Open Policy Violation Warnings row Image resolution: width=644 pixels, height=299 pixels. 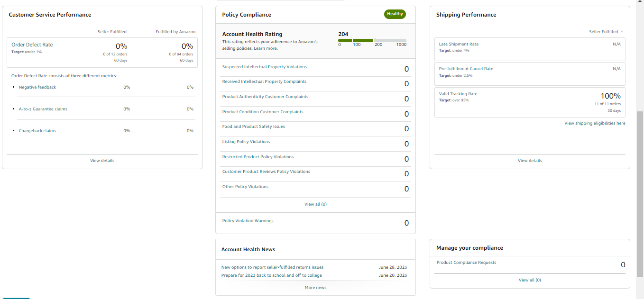coord(315,223)
